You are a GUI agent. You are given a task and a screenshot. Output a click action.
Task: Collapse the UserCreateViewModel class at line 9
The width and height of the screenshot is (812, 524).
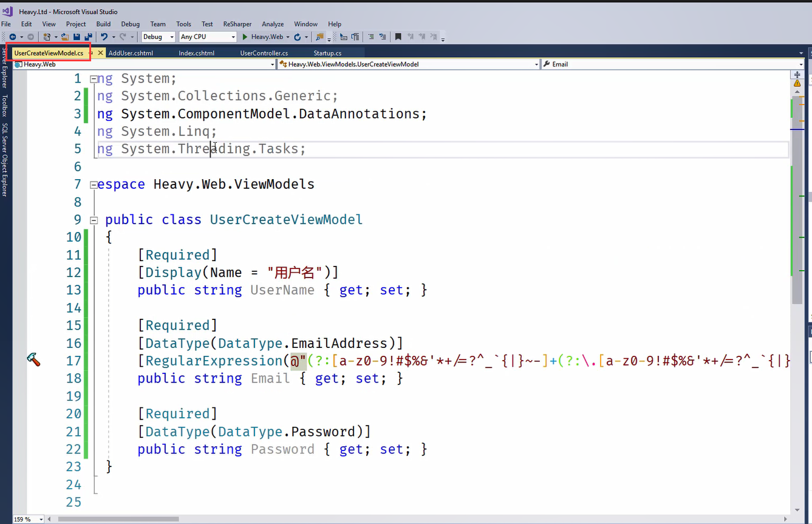[x=94, y=220]
